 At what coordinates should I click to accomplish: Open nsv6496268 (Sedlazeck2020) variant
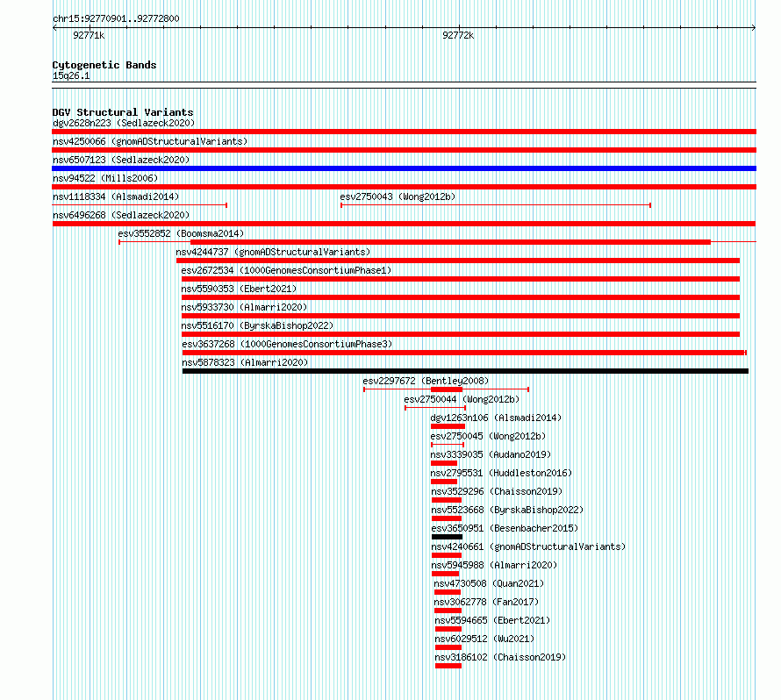[x=121, y=215]
